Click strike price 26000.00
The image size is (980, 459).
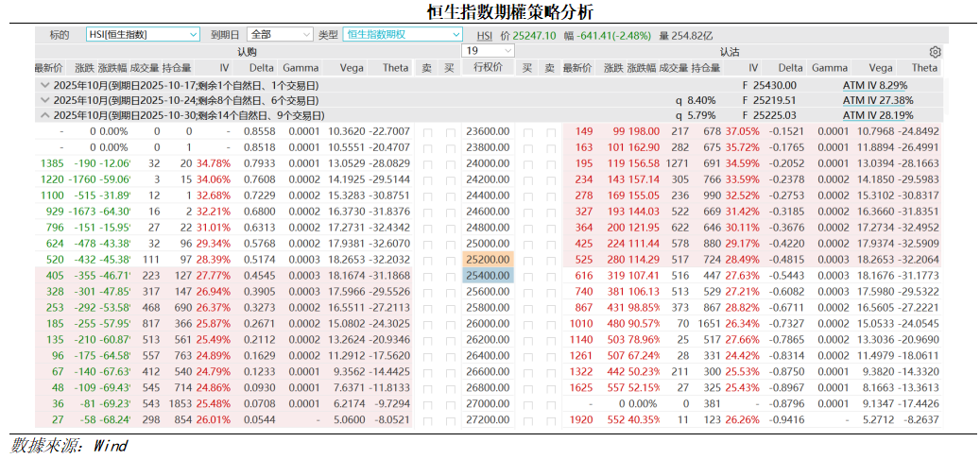coord(489,324)
